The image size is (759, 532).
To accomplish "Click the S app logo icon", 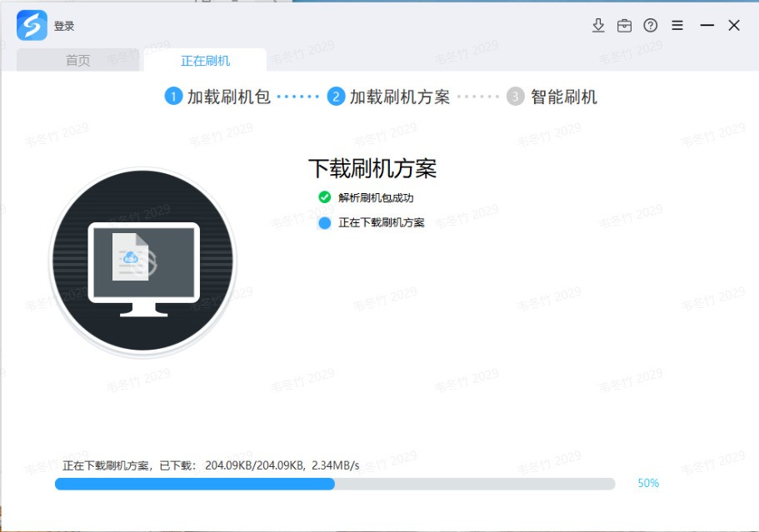I will pos(30,25).
